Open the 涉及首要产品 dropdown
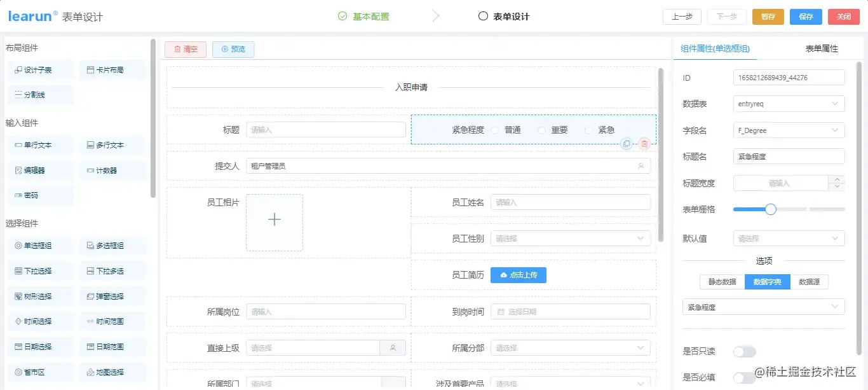868x390 pixels. 571,384
